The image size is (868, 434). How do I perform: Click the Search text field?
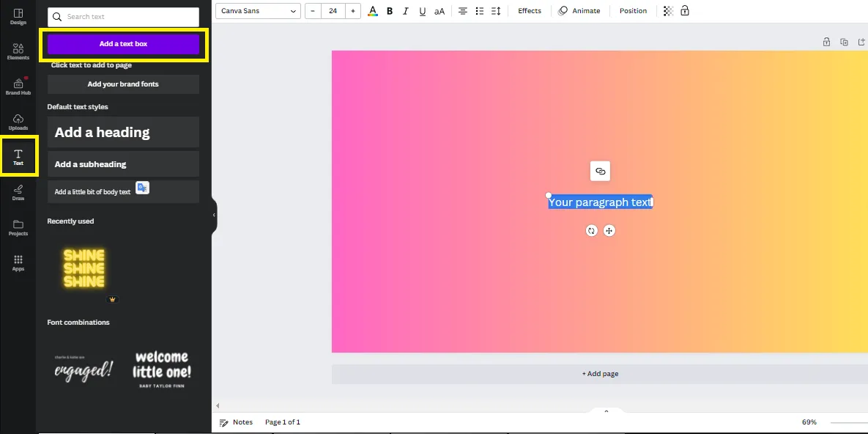123,17
